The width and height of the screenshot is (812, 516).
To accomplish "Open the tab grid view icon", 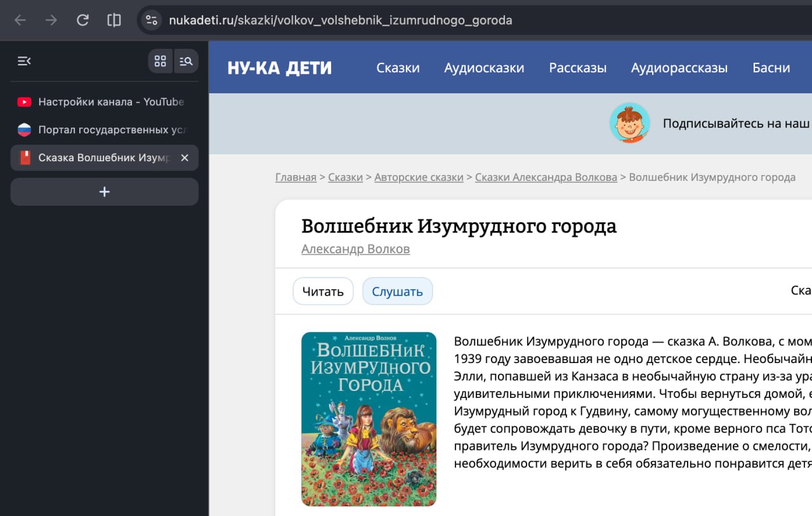I will coord(160,61).
